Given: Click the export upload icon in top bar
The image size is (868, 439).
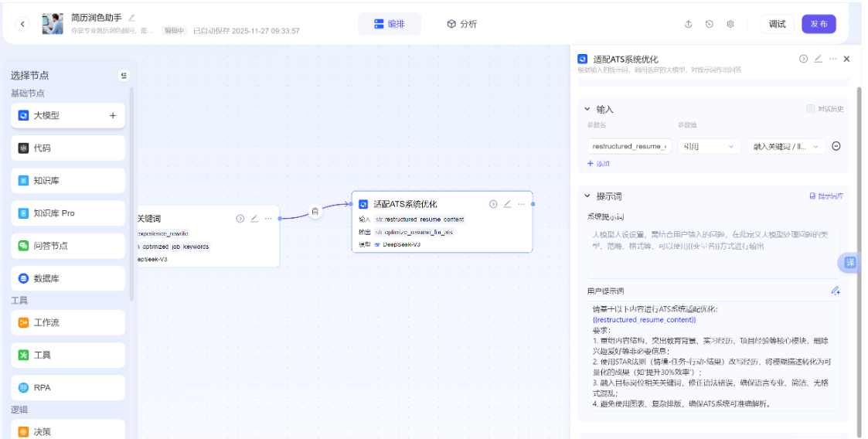Looking at the screenshot, I should [x=688, y=24].
